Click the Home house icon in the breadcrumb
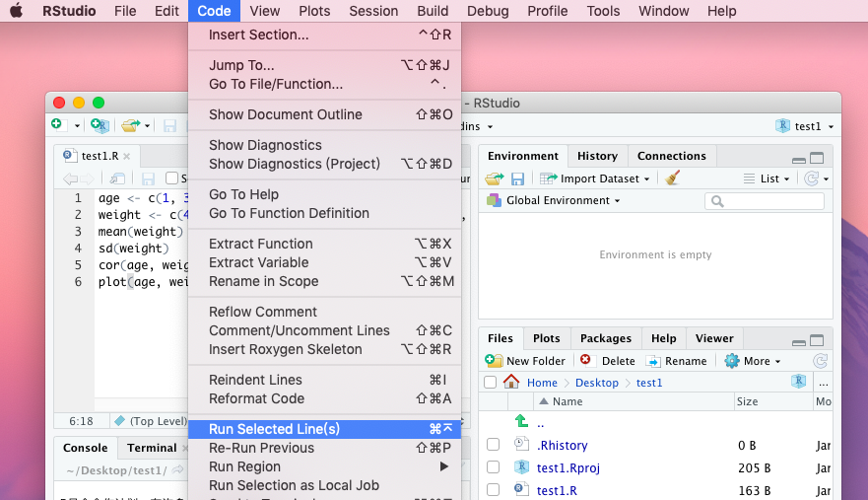Screen dimensions: 868x500 pos(511,382)
